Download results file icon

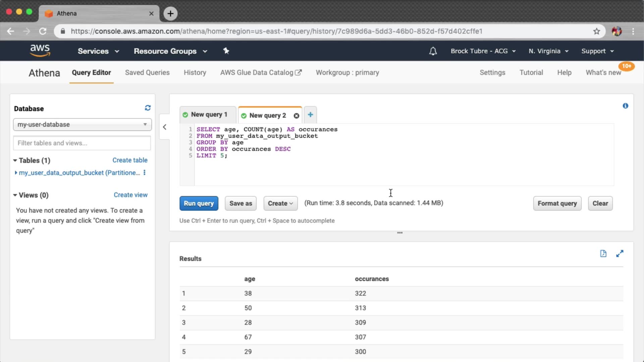click(x=603, y=254)
